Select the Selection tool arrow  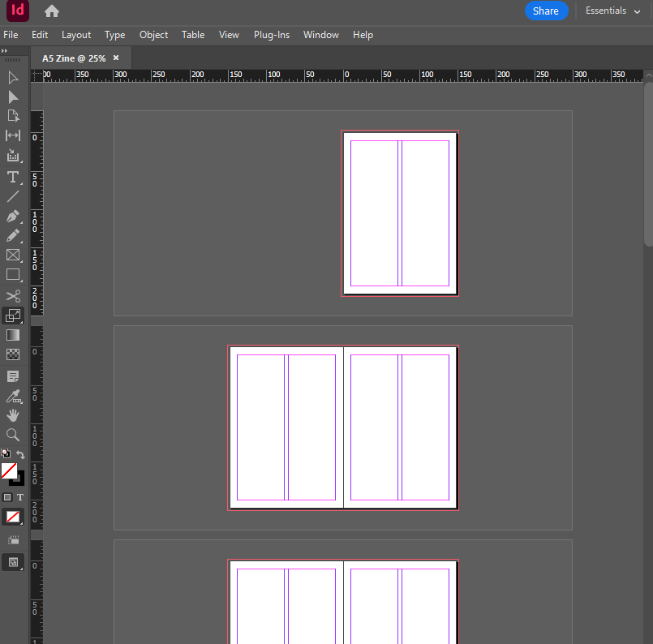pos(13,78)
